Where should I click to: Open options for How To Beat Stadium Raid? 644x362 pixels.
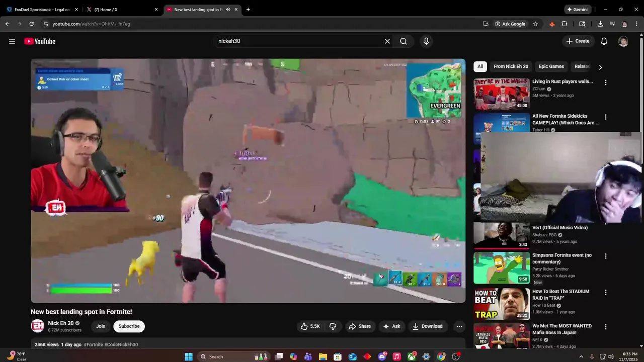tap(606, 292)
